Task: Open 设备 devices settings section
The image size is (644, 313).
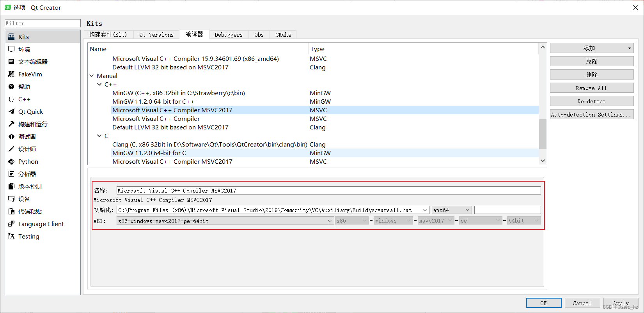Action: [x=43, y=199]
